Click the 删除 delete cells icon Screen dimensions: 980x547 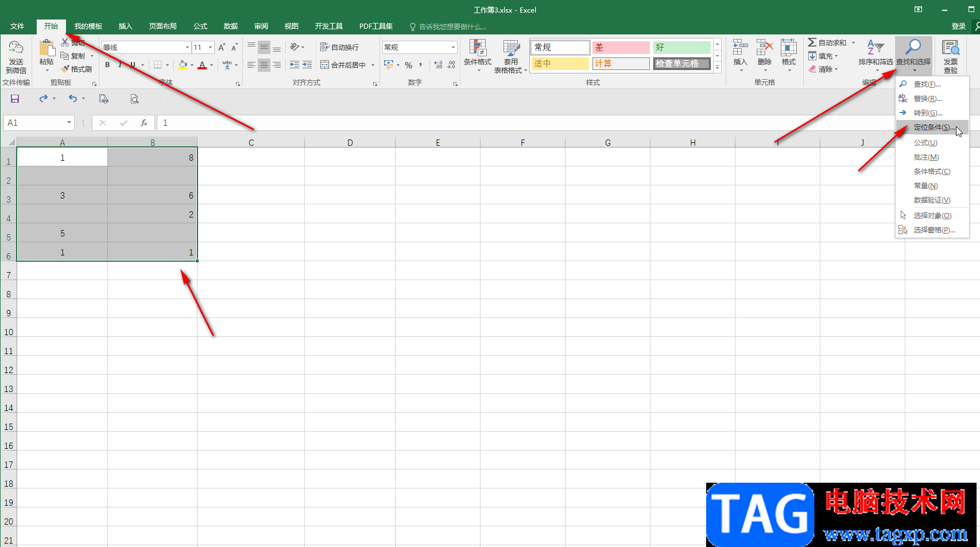click(765, 48)
